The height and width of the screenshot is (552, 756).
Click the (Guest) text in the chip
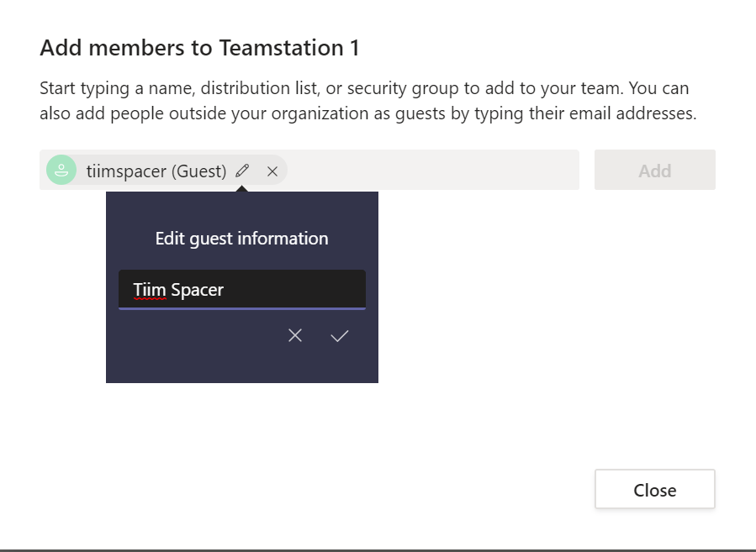pos(198,171)
